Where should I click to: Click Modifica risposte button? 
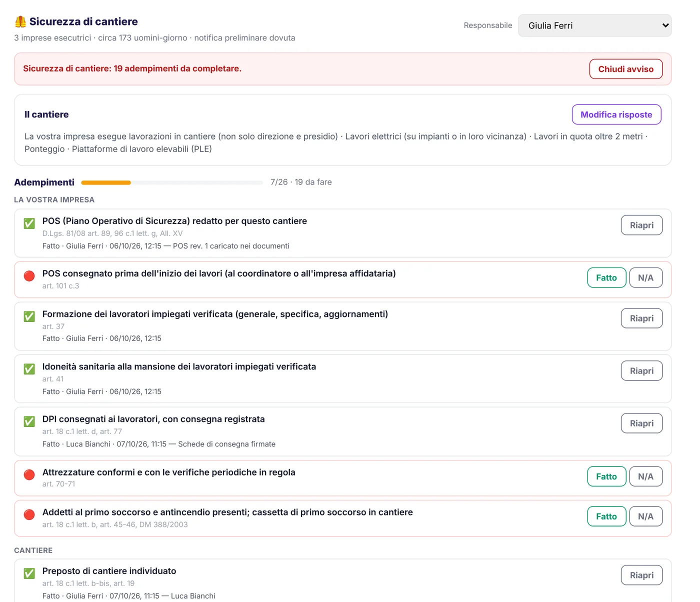click(x=616, y=114)
